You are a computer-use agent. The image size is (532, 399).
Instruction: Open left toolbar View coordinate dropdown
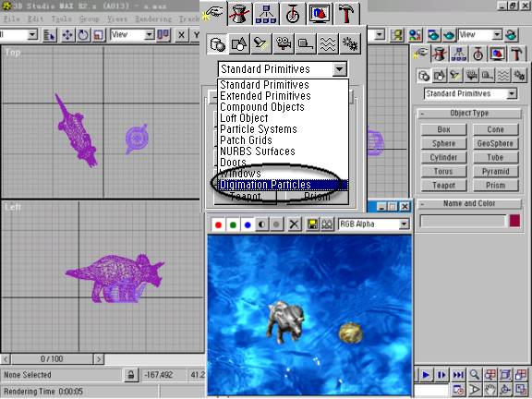149,34
